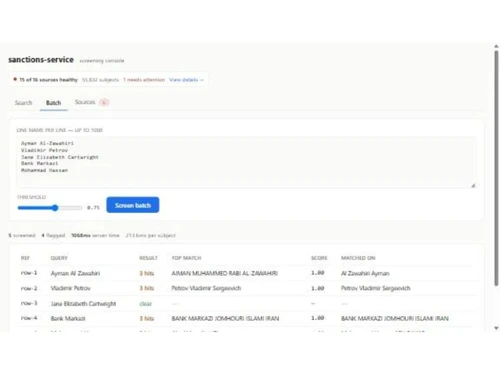Click the '4 flagged' summary text
This screenshot has width=500, height=375.
[53, 235]
